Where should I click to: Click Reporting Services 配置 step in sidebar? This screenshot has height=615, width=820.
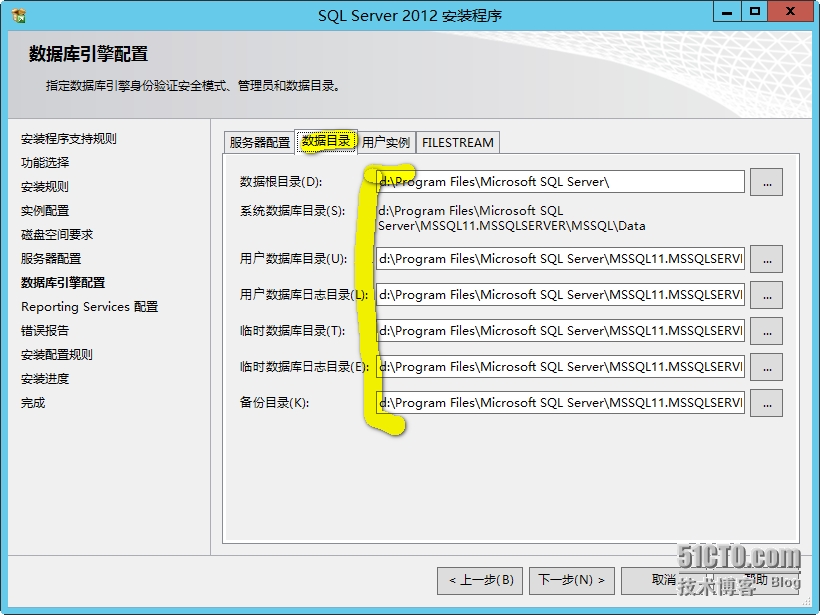(89, 306)
